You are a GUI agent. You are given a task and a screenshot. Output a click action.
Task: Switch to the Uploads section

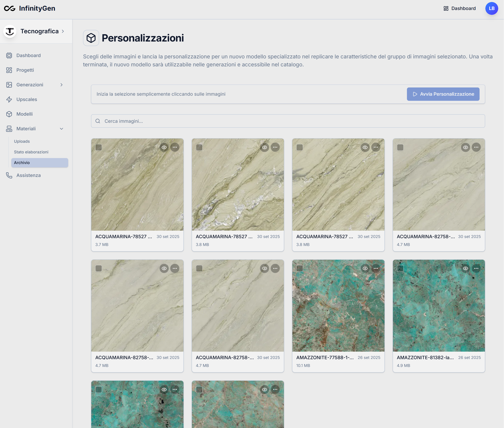(22, 141)
